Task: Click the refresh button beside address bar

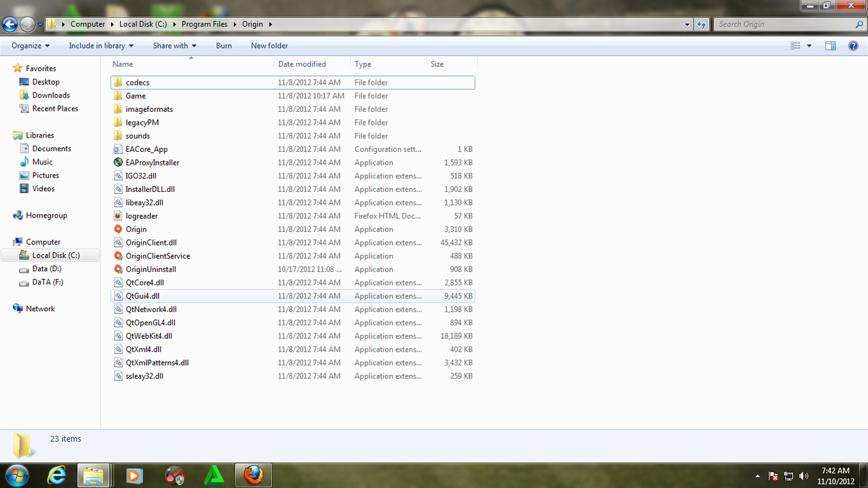Action: click(702, 24)
